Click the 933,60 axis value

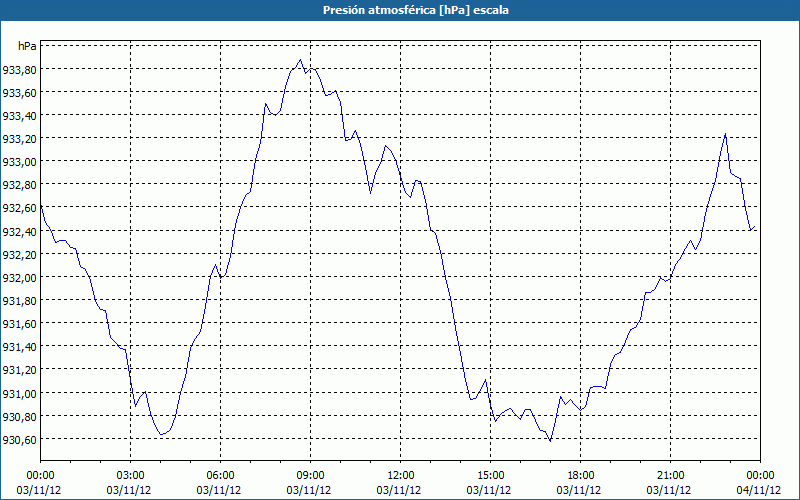tap(19, 92)
